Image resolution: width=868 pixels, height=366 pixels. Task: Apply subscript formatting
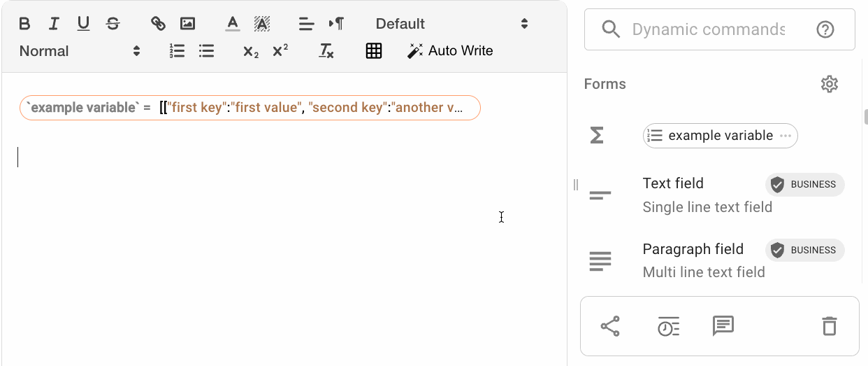click(251, 51)
